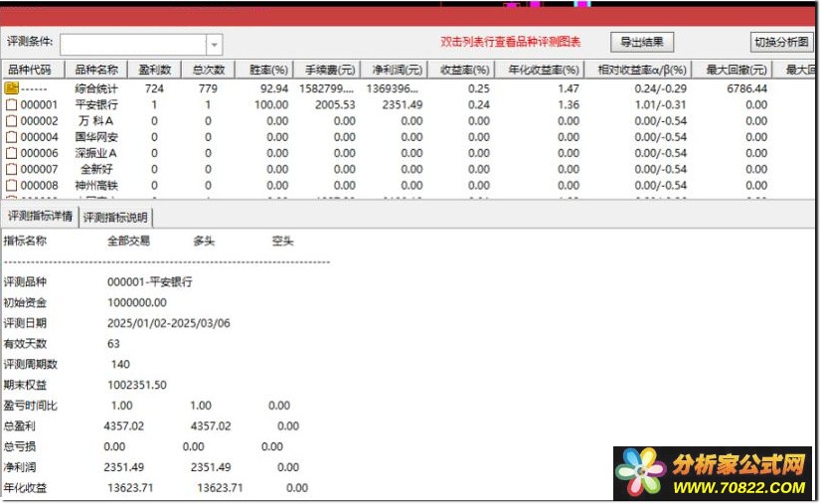822x504 pixels.
Task: Click the 导出结果 button
Action: (x=642, y=42)
